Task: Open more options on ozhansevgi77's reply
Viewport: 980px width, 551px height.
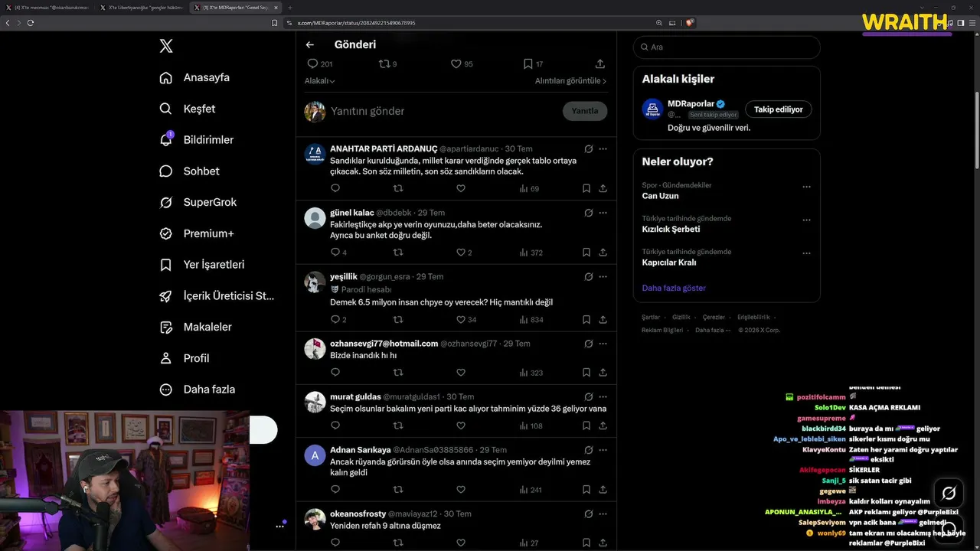Action: [603, 344]
